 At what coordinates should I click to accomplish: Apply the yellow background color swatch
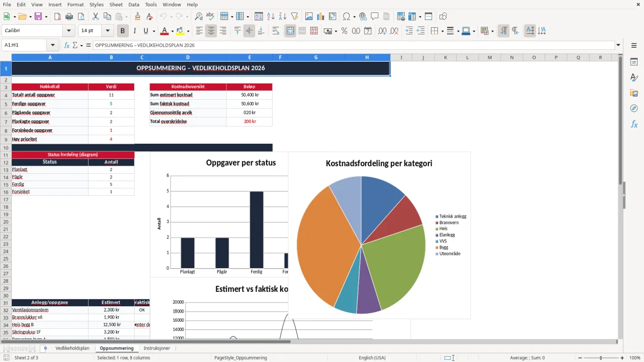coord(180,31)
